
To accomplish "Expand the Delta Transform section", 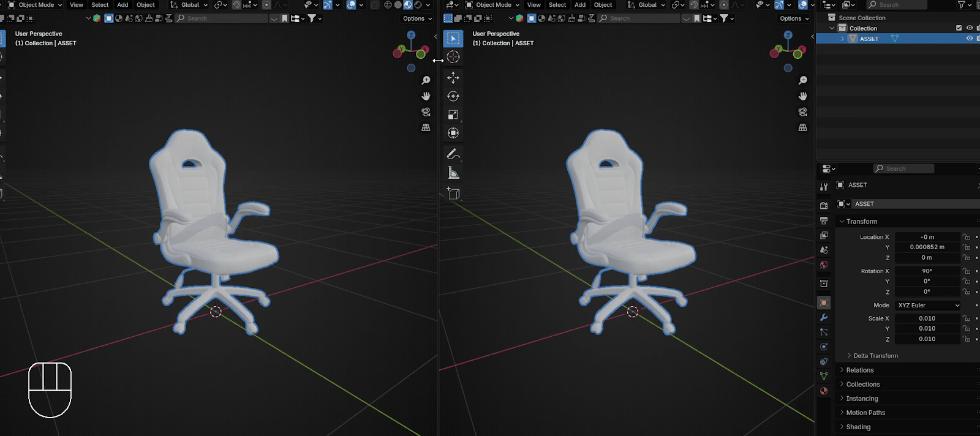I will [x=875, y=356].
